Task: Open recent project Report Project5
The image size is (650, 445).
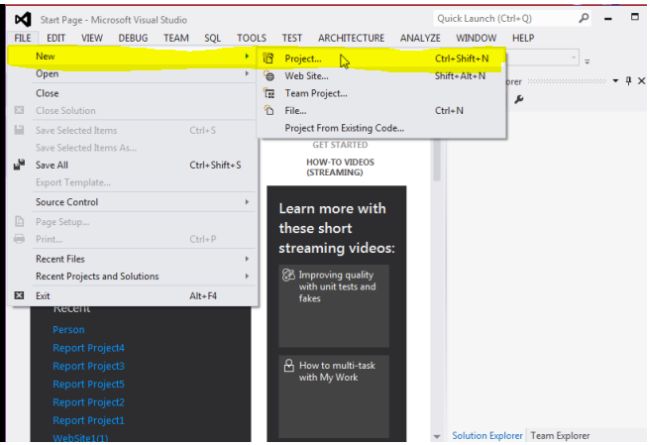Action: tap(88, 384)
